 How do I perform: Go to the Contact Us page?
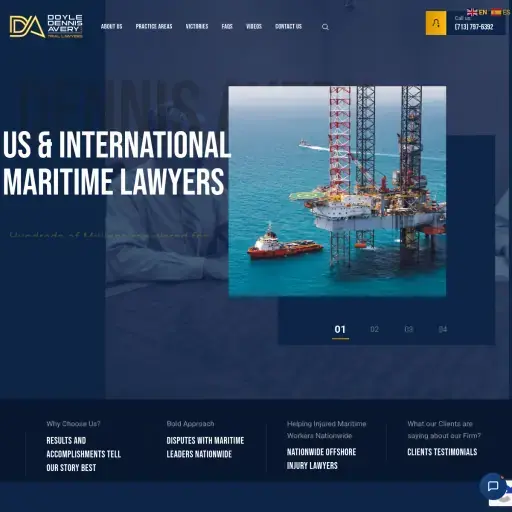coord(289,26)
